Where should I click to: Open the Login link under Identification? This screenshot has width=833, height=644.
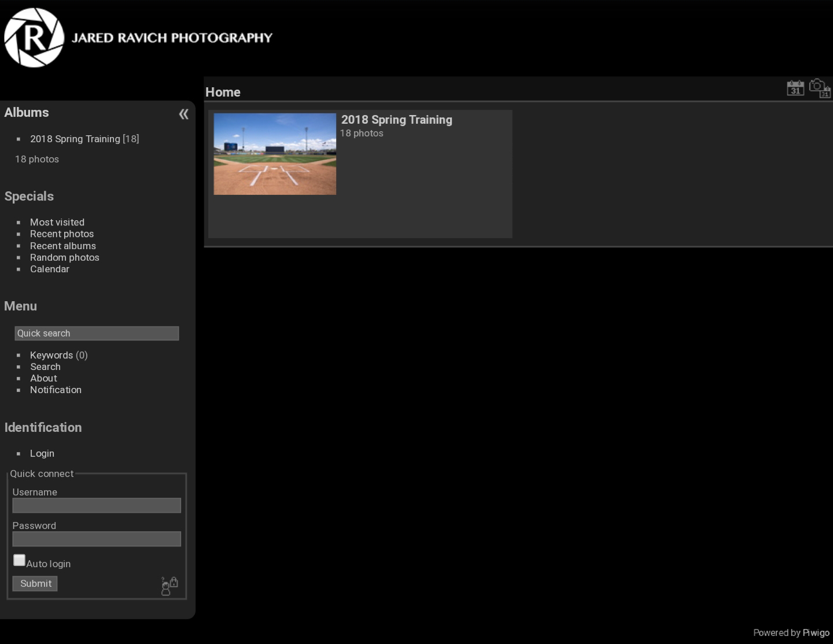pyautogui.click(x=42, y=453)
